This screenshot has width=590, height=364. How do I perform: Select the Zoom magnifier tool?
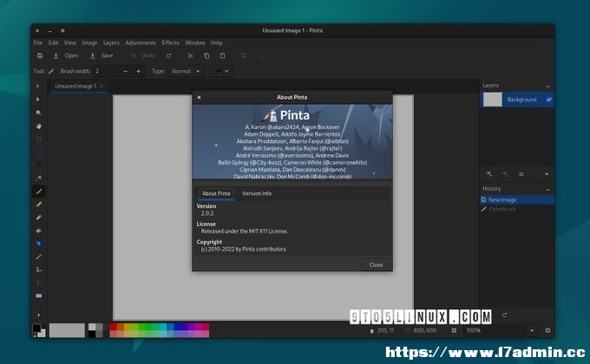tap(38, 113)
